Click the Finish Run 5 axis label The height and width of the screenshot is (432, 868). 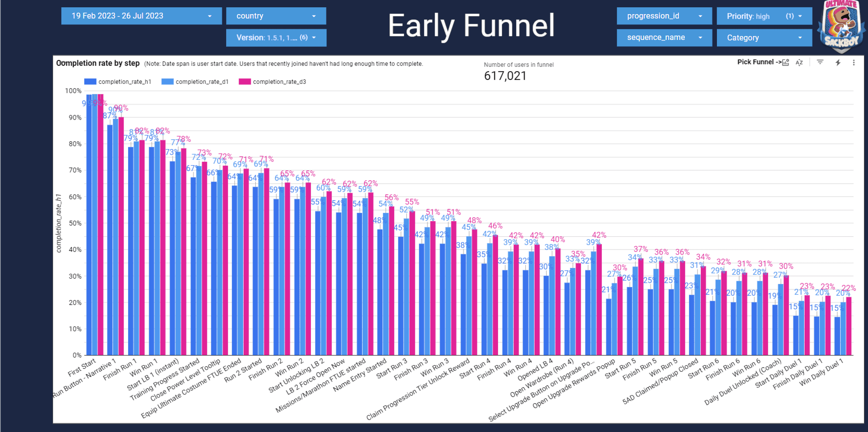[x=640, y=370]
